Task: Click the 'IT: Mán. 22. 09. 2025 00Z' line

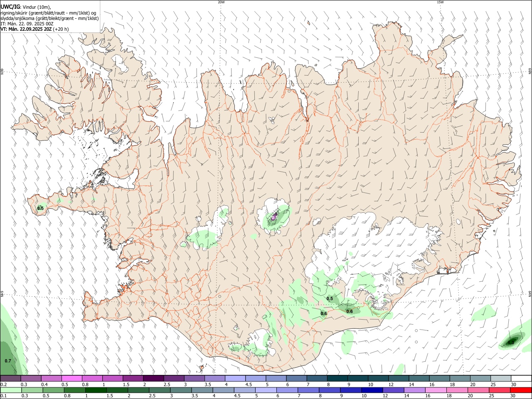Action: coord(27,24)
